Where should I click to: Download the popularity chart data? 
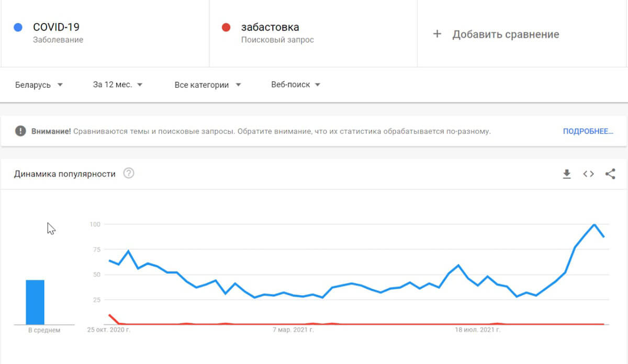tap(567, 174)
